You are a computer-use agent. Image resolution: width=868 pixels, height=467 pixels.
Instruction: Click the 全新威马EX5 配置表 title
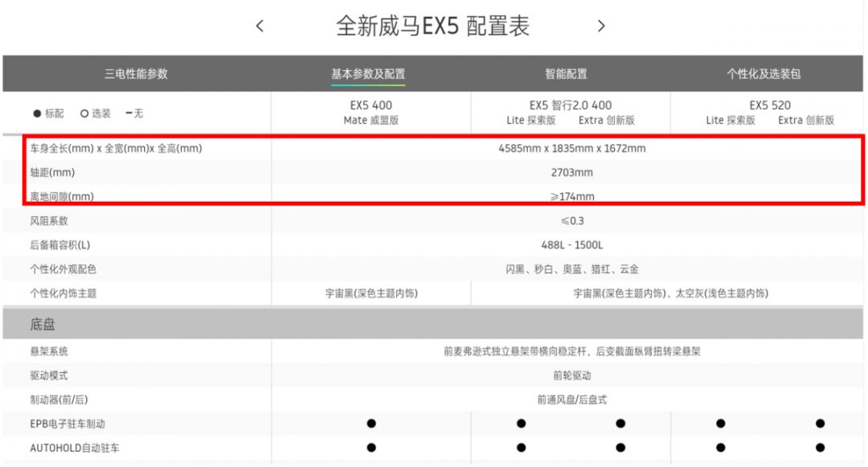click(432, 26)
